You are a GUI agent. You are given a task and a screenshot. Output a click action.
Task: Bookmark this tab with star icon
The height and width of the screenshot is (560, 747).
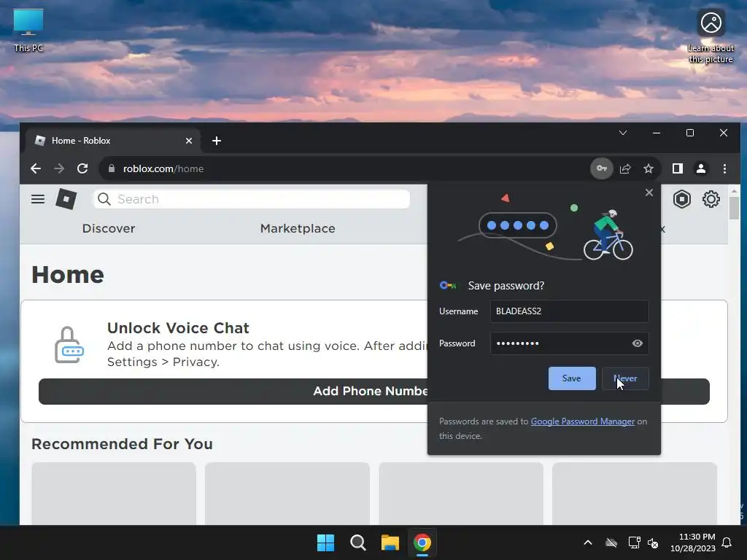(x=649, y=168)
